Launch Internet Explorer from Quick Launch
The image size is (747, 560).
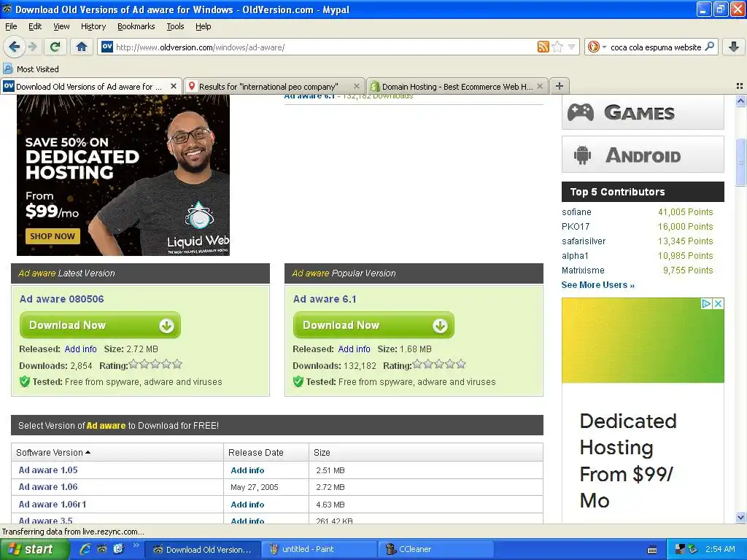pos(86,549)
